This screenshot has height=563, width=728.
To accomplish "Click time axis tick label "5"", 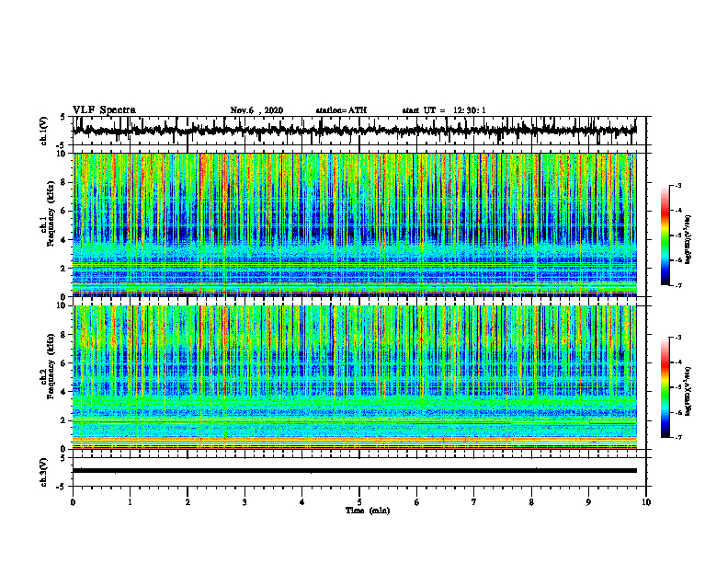I will 359,502.
